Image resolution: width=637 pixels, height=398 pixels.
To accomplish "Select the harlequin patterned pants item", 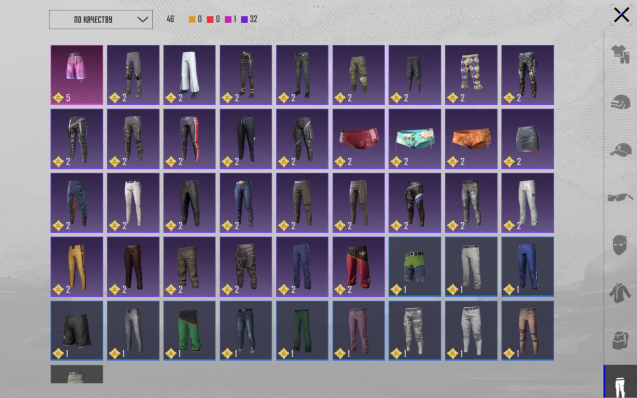I will (471, 75).
